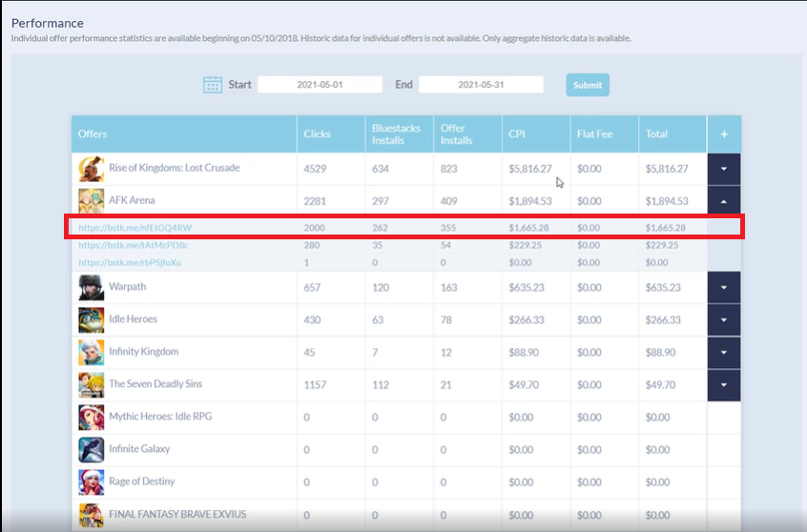The width and height of the screenshot is (807, 532).
Task: Click Rise of Kingdoms offer installs 823
Action: click(448, 169)
